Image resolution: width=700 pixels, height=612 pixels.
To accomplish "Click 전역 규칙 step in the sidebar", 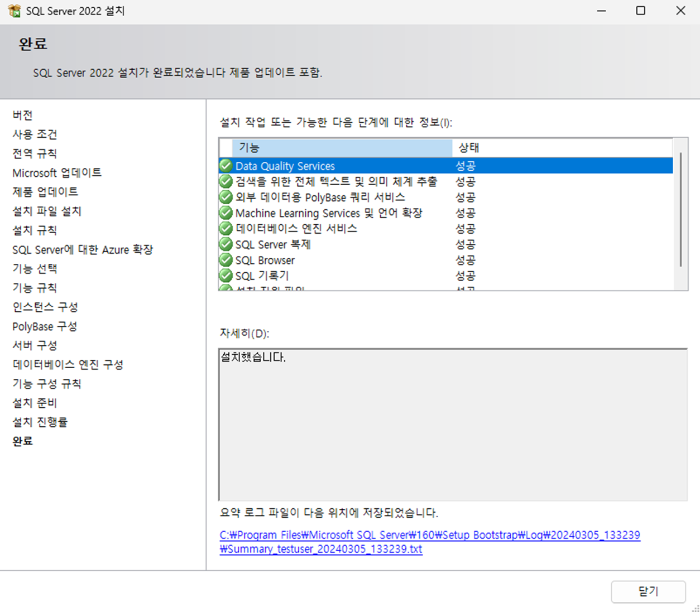I will pos(35,153).
